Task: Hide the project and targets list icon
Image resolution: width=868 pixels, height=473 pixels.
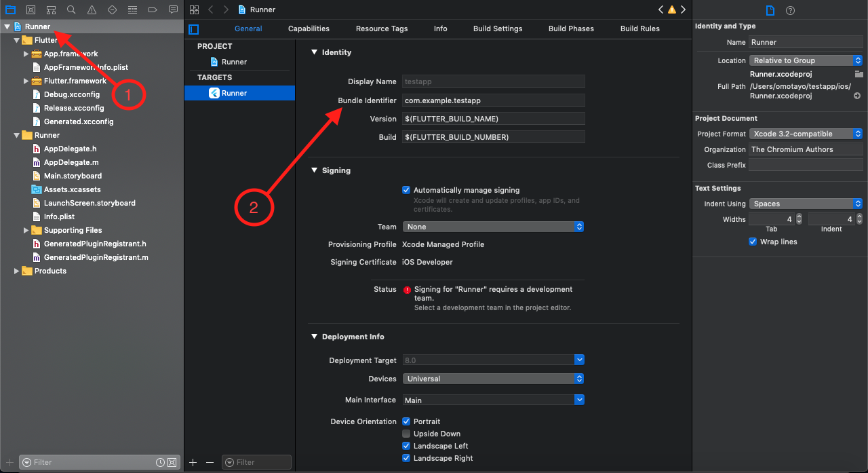Action: coord(194,29)
